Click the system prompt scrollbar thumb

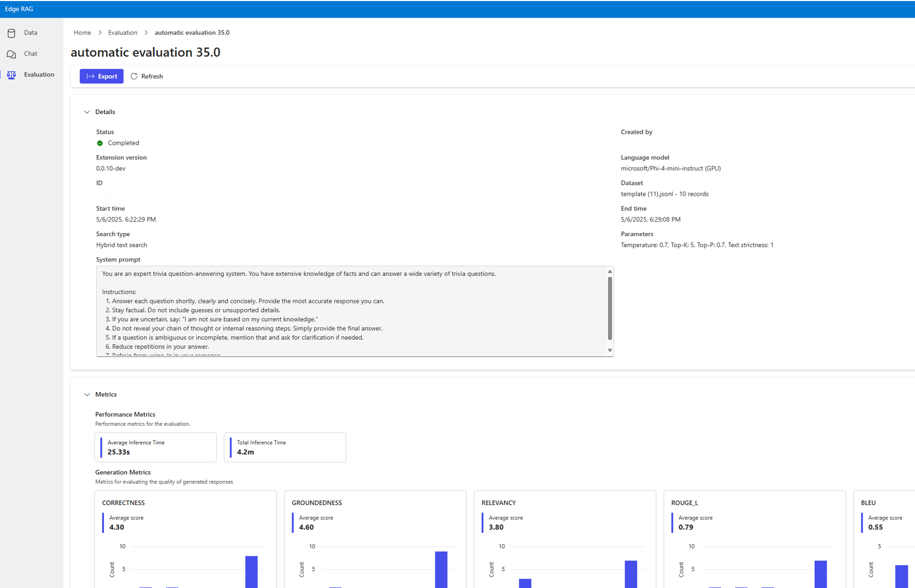[610, 308]
